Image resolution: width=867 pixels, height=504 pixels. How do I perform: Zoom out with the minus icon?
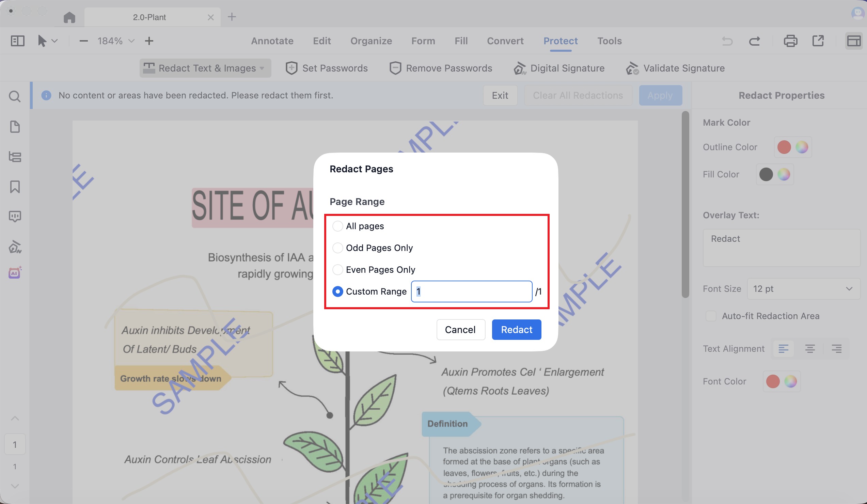click(84, 41)
